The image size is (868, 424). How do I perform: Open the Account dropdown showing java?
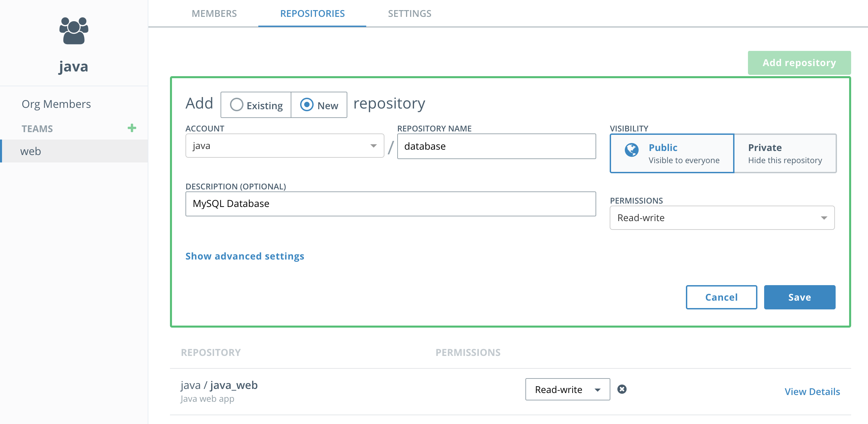click(285, 146)
